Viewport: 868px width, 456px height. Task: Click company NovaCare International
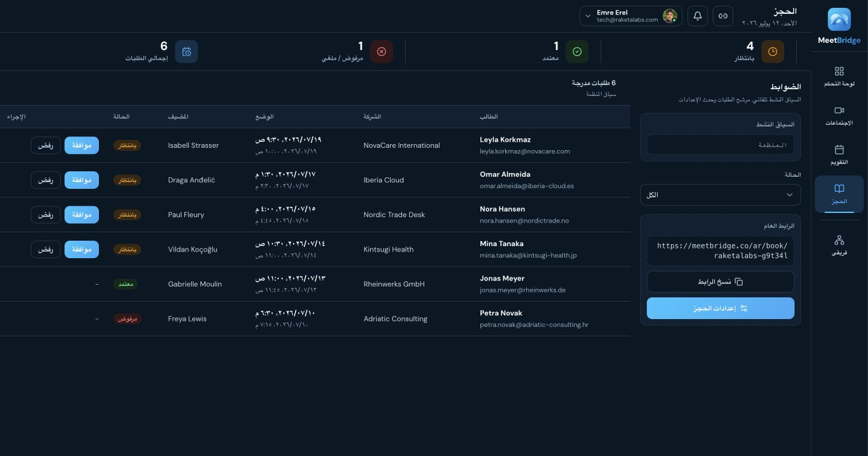(401, 145)
